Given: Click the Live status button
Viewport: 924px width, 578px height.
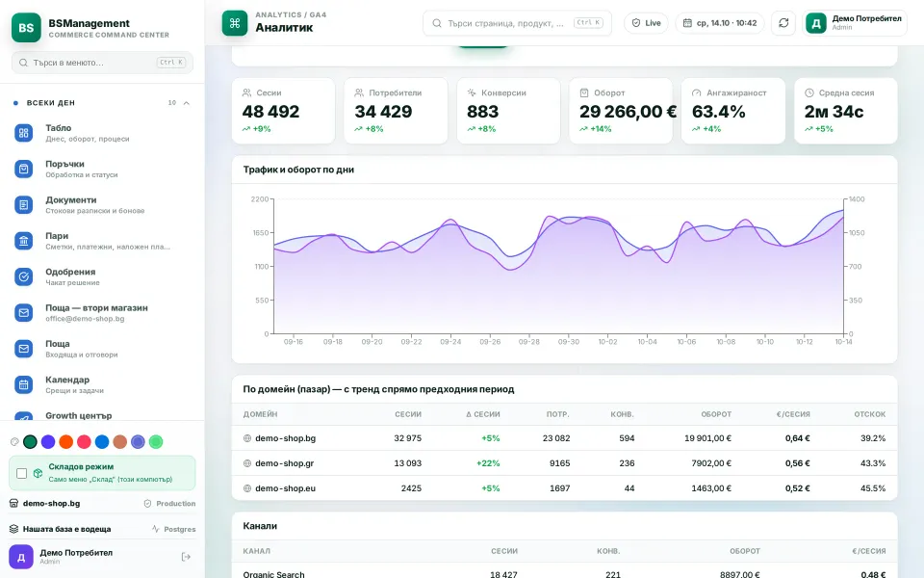Looking at the screenshot, I should pyautogui.click(x=647, y=23).
